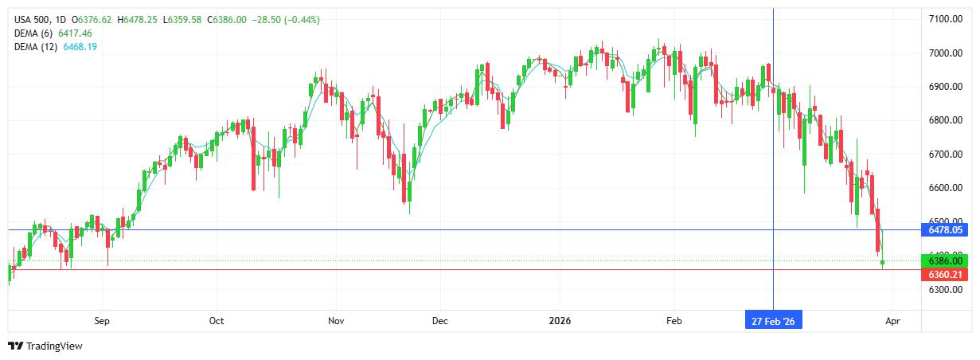This screenshot has height=360, width=980.
Task: Click the 2026 label on time axis
Action: tap(561, 321)
